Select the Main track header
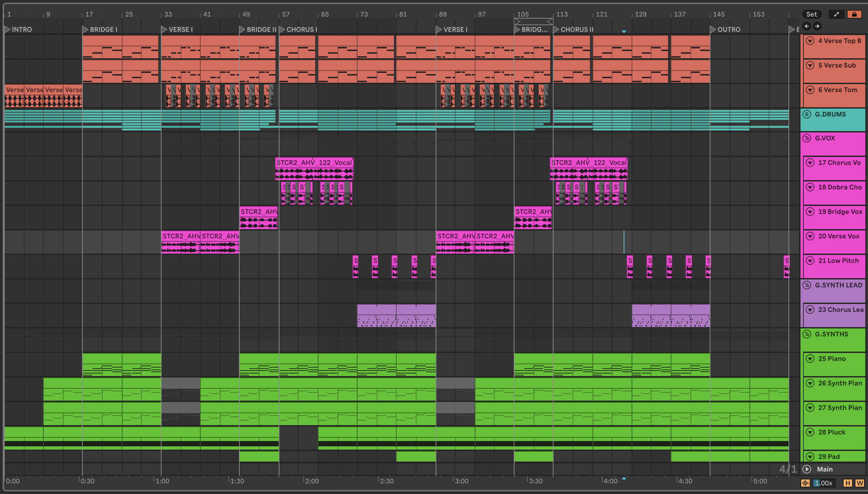Image resolution: width=868 pixels, height=494 pixels. click(833, 469)
